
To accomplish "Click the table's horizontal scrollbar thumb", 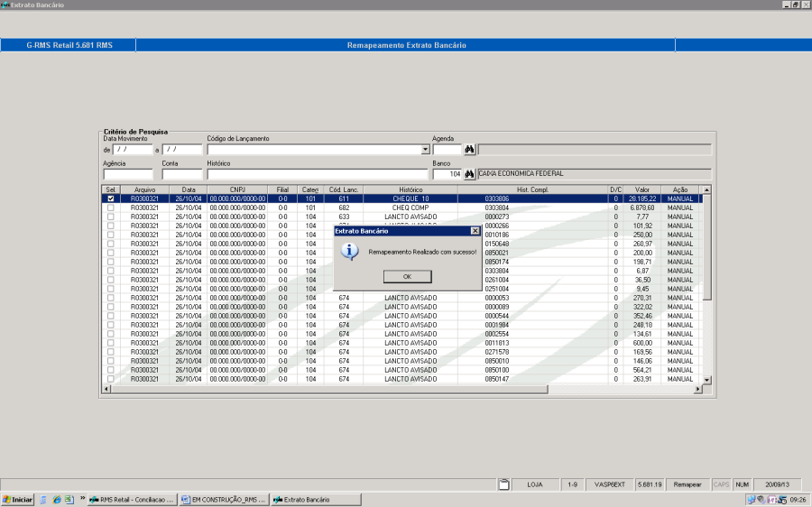I will [329, 389].
